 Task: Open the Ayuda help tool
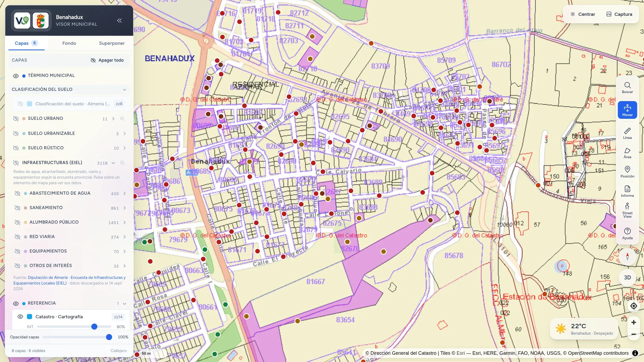point(627,234)
